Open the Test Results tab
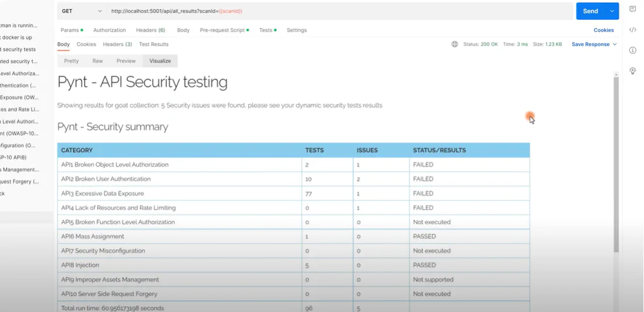Viewport: 644px width, 312px height. 153,44
